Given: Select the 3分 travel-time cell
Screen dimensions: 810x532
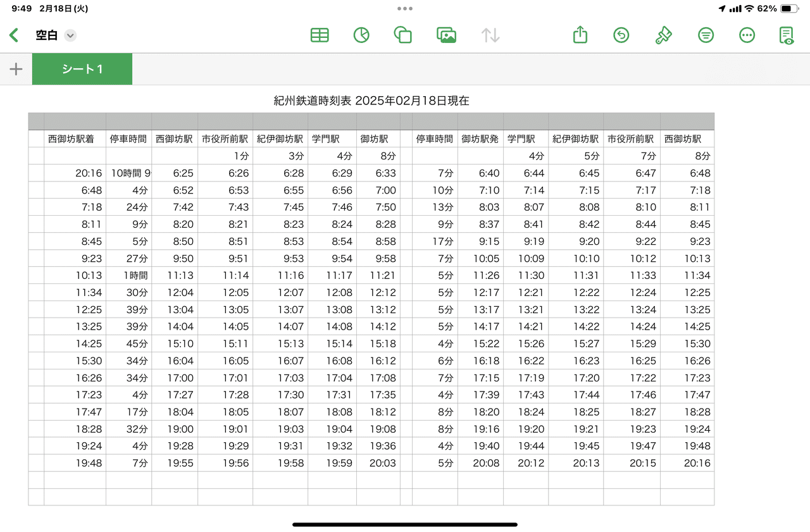Looking at the screenshot, I should point(280,156).
